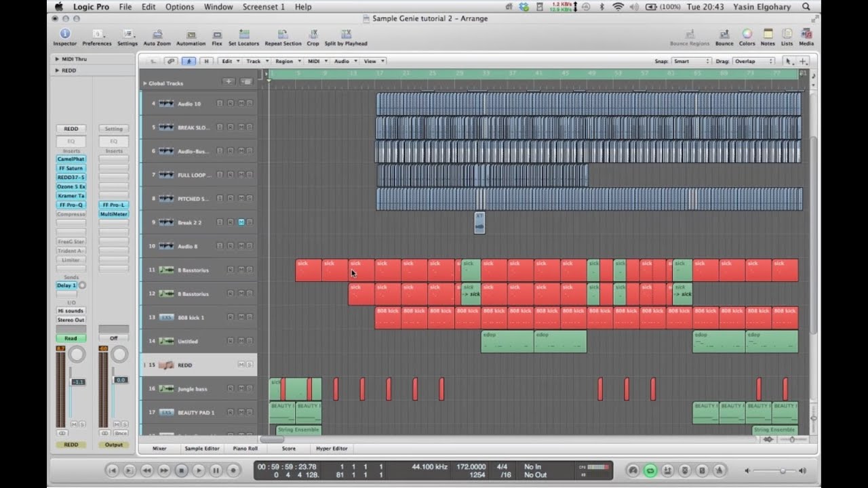This screenshot has width=868, height=488.
Task: Click the transport Play button
Action: coord(199,470)
